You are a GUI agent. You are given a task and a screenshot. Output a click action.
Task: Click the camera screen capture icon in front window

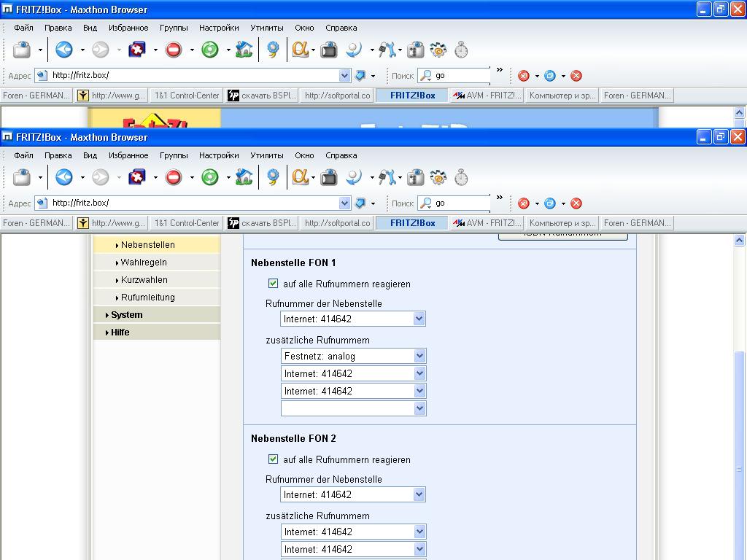[x=329, y=178]
